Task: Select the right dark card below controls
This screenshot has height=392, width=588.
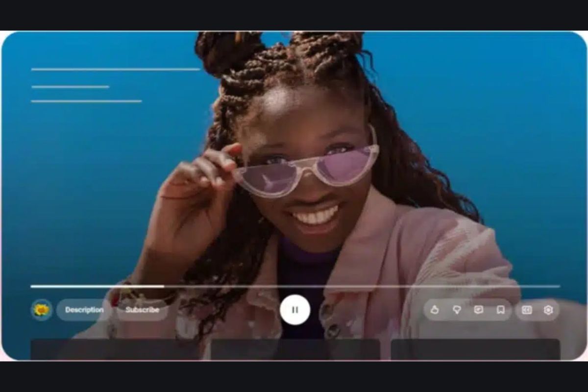Action: 475,349
